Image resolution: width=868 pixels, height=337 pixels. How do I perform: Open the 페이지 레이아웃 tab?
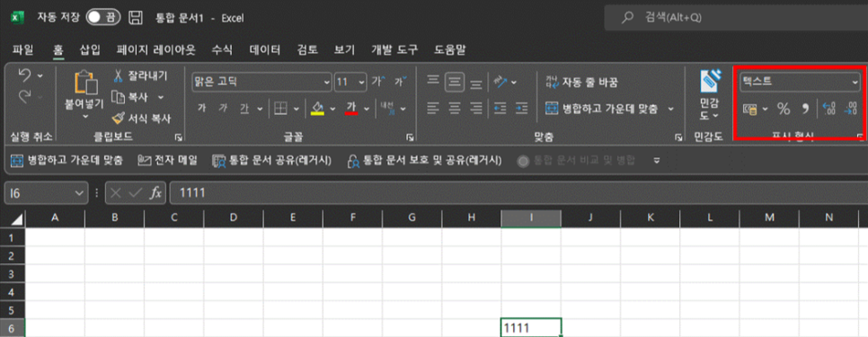click(x=156, y=49)
